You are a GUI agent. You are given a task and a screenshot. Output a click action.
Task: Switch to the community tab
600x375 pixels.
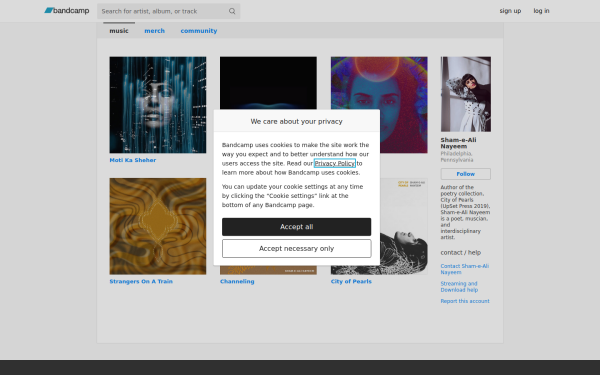click(199, 31)
